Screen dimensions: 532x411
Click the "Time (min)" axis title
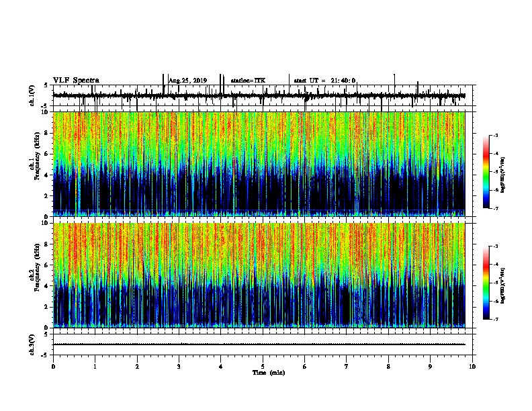[x=269, y=373]
